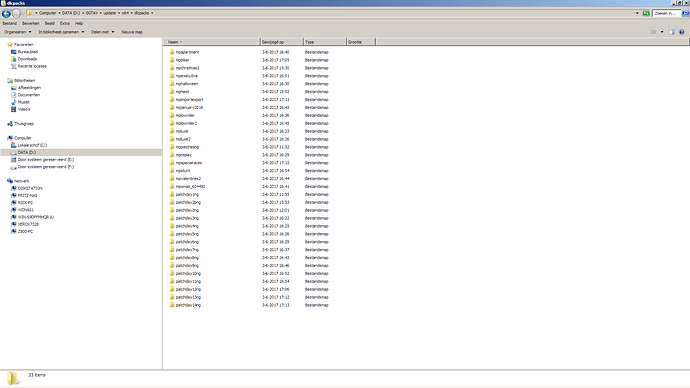Select the DATA (D:) drive in sidebar
Viewport: 690px width, 388px height.
point(26,152)
